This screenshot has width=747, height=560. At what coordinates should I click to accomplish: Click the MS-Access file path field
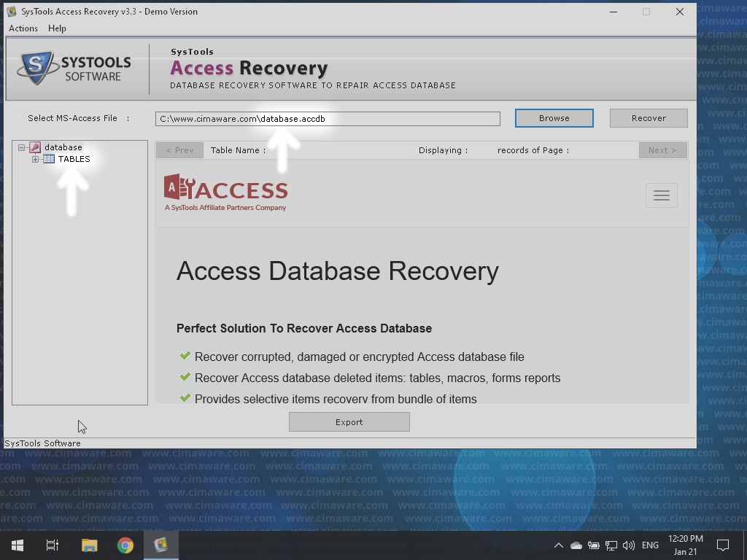click(x=328, y=119)
